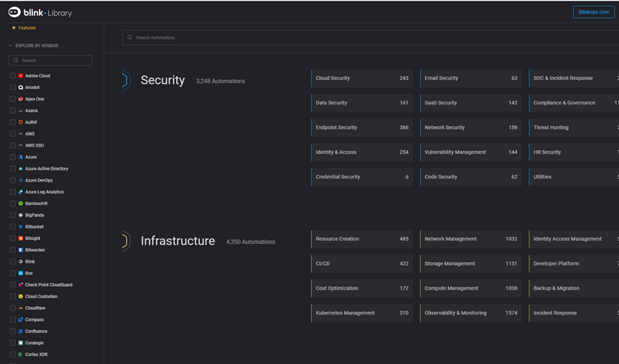Select the SaaS Security category
Screen dimensions: 619x364
(x=471, y=103)
